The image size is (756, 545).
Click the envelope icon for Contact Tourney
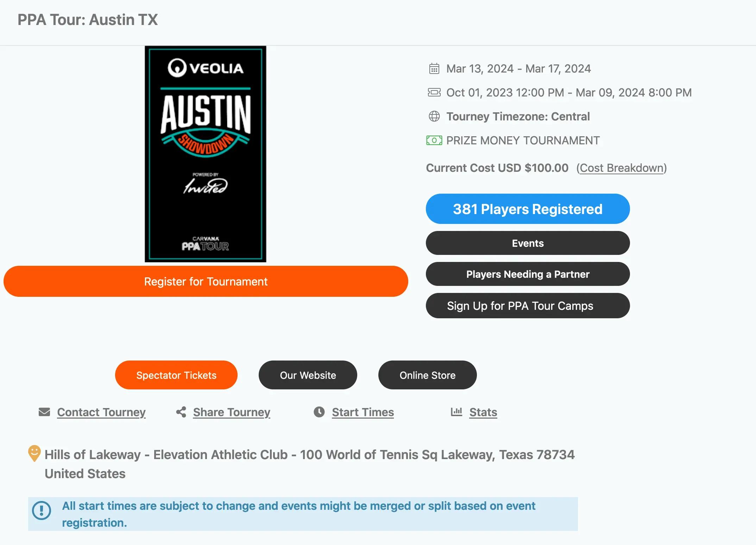click(44, 412)
